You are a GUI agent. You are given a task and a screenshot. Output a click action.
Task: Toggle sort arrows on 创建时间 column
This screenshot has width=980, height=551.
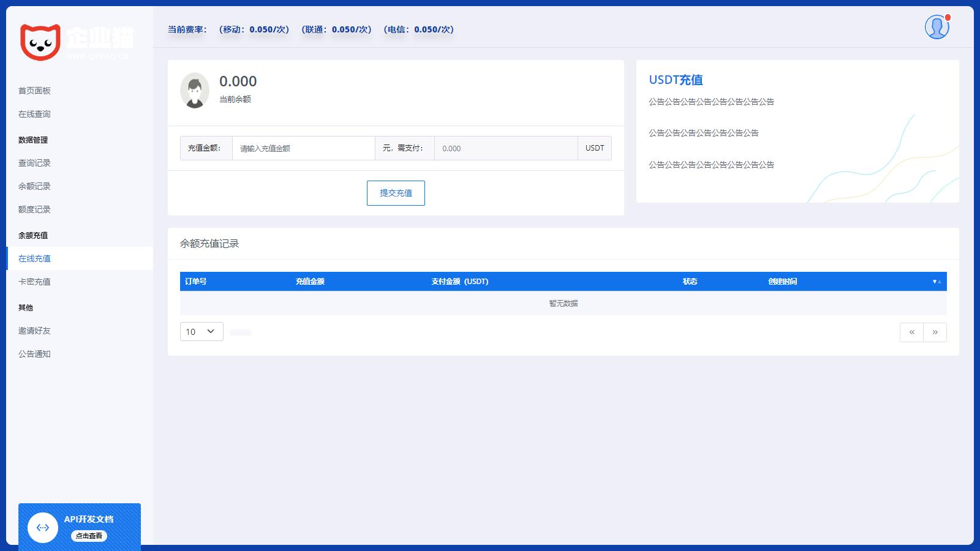937,282
